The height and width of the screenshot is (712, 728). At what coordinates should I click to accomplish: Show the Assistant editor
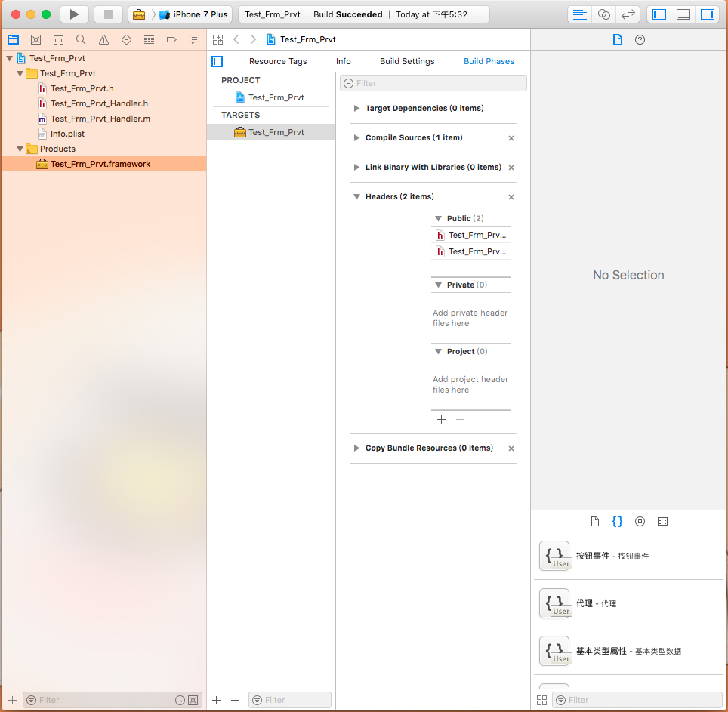point(603,14)
